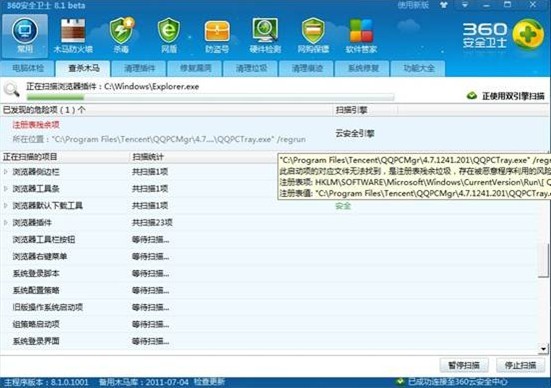Go to the 系统修复 tab

point(363,68)
